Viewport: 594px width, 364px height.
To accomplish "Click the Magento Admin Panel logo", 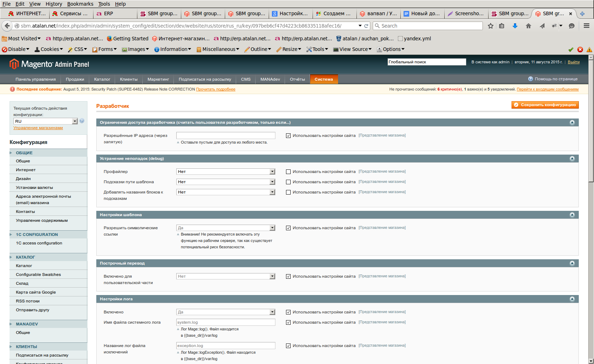I will point(49,64).
